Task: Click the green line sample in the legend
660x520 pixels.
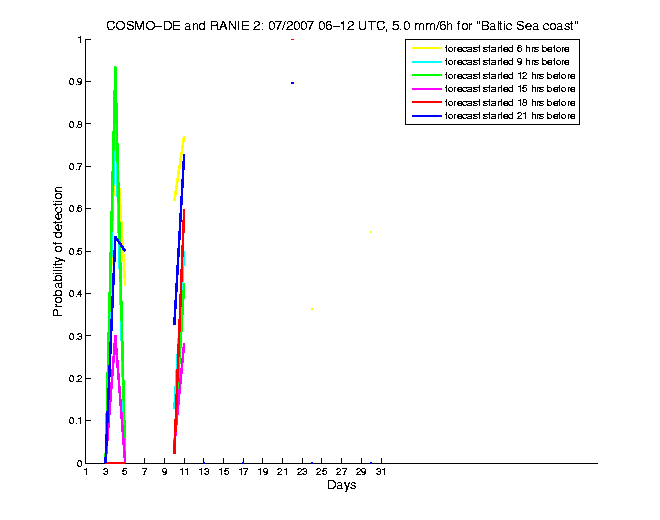Action: pos(426,76)
